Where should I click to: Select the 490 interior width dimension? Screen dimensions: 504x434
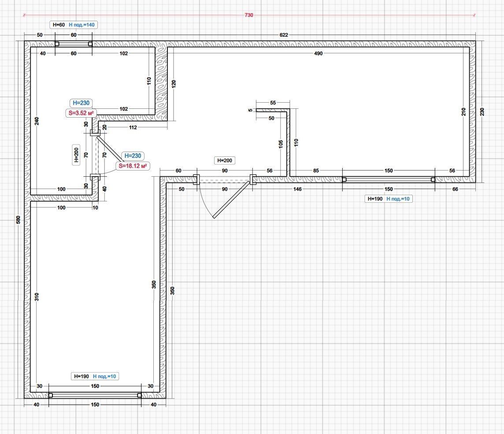coord(318,53)
